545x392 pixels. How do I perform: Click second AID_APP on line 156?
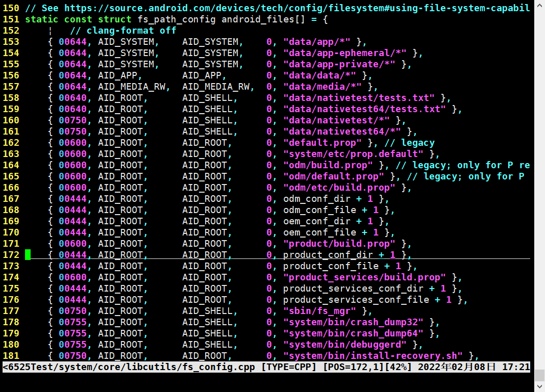(202, 75)
